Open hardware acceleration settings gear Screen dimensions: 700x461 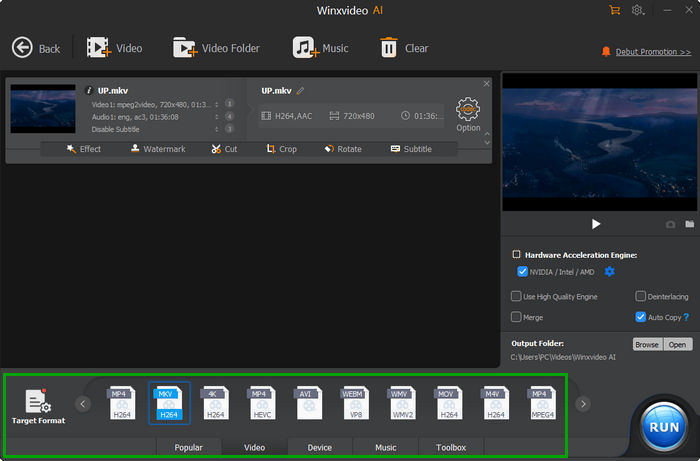coord(609,271)
